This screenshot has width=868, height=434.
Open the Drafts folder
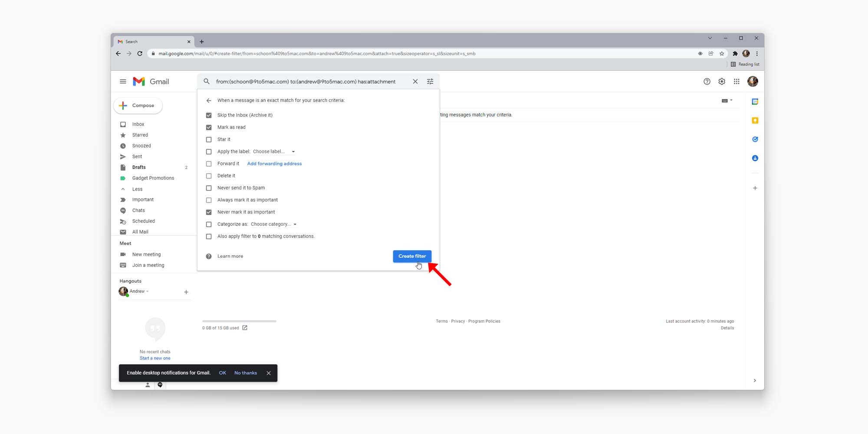139,168
